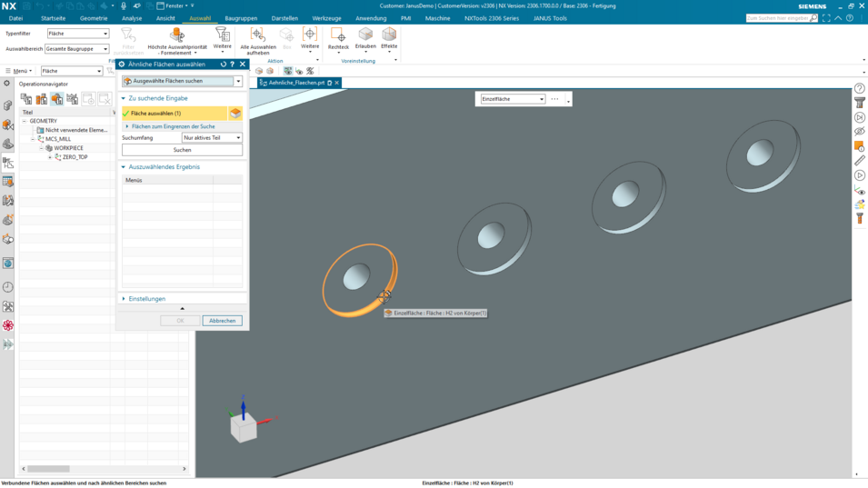This screenshot has width=868, height=488.
Task: Toggle the highlighted selection bar icon
Action: click(x=288, y=71)
